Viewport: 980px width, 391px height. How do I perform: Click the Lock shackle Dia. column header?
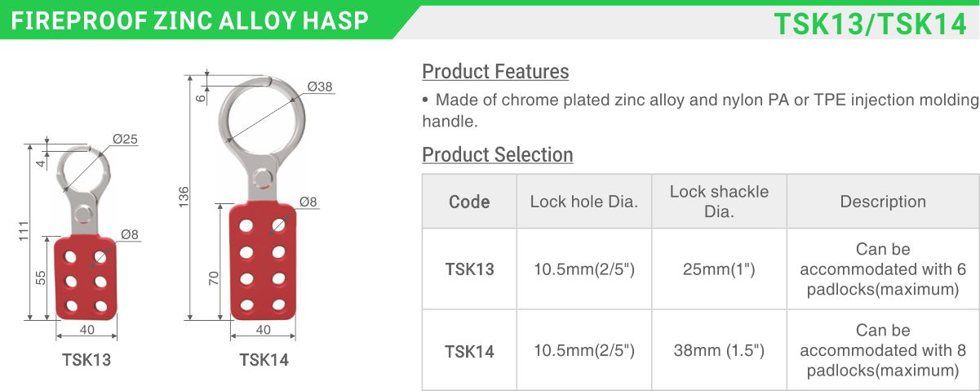pos(719,202)
